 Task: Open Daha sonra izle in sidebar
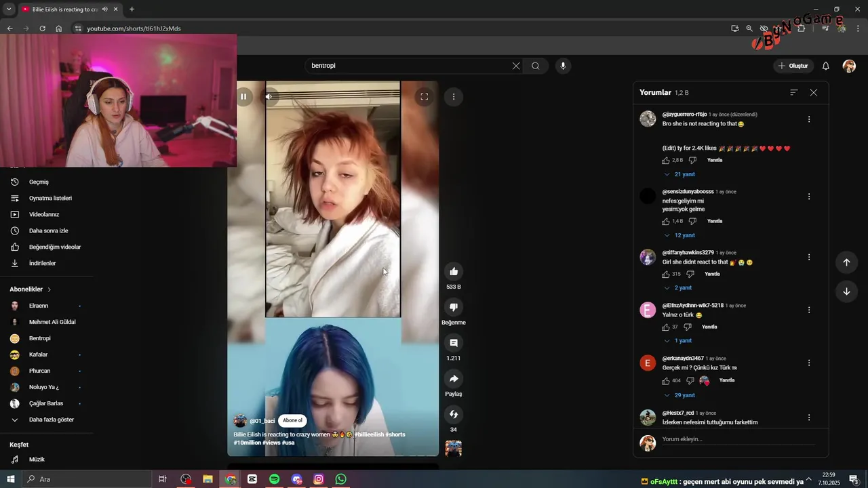pyautogui.click(x=47, y=230)
